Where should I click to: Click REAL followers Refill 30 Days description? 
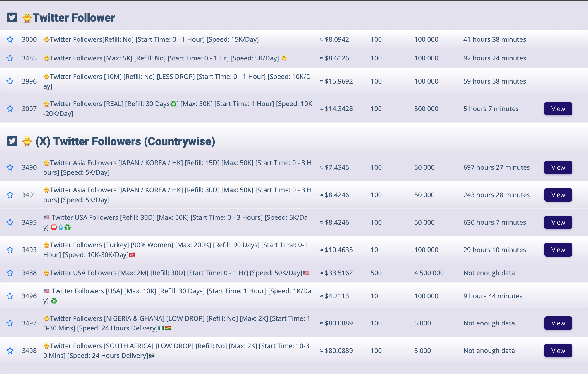pyautogui.click(x=178, y=109)
